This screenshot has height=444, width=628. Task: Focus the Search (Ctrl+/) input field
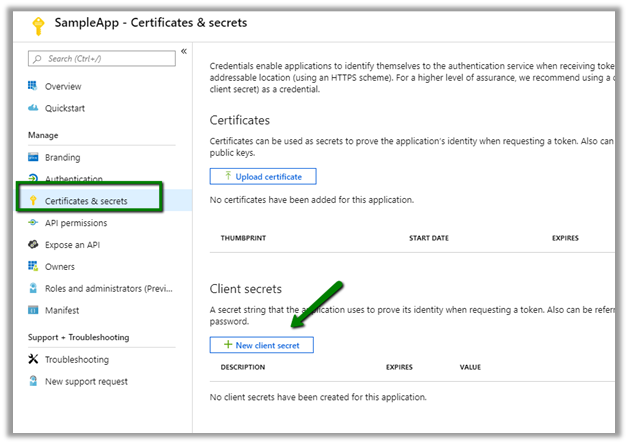pyautogui.click(x=100, y=59)
